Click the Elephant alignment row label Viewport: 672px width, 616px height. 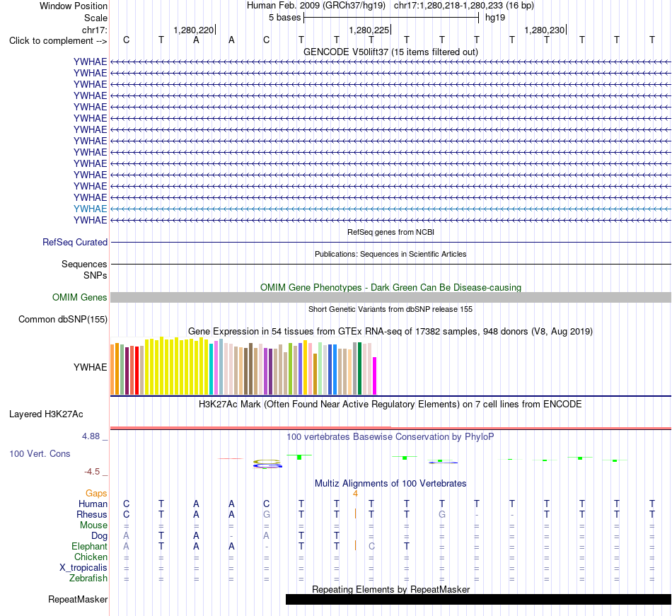pyautogui.click(x=89, y=546)
